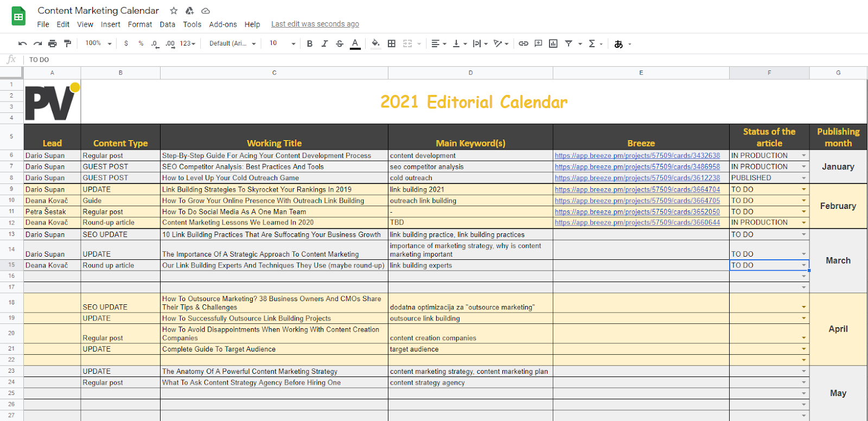Open the text wrapping dropdown
The image size is (868, 421).
pyautogui.click(x=480, y=43)
